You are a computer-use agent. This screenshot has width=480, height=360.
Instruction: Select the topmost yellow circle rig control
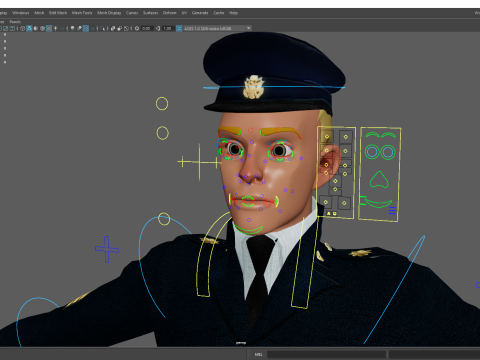coord(162,104)
